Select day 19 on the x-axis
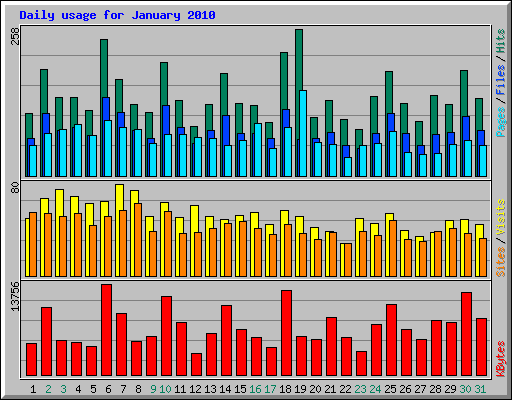This screenshot has width=512, height=400. (x=300, y=389)
